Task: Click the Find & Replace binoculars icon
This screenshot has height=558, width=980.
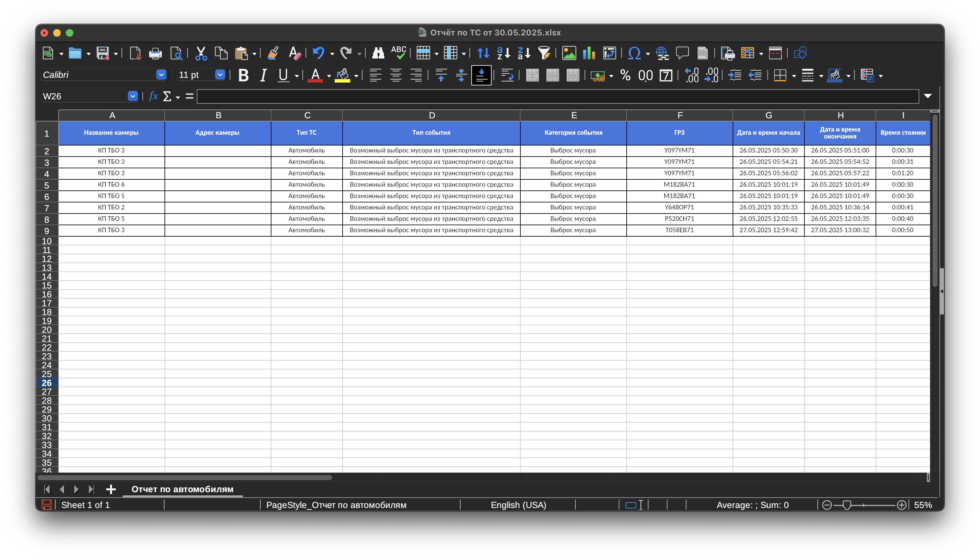Action: click(x=378, y=53)
